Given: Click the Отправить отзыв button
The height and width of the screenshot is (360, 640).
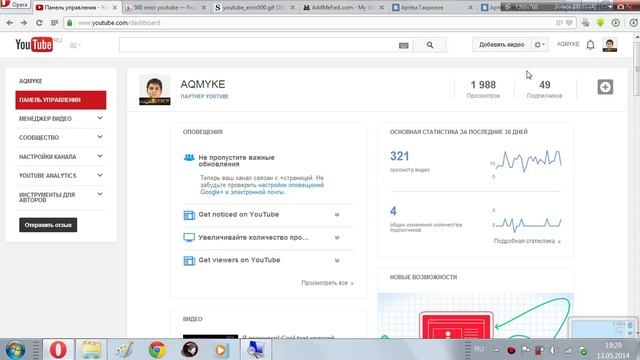Looking at the screenshot, I should [48, 225].
